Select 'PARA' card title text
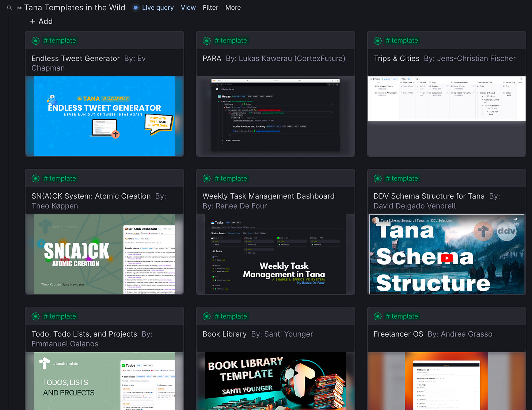Viewport: 532px width, 410px height. tap(212, 58)
